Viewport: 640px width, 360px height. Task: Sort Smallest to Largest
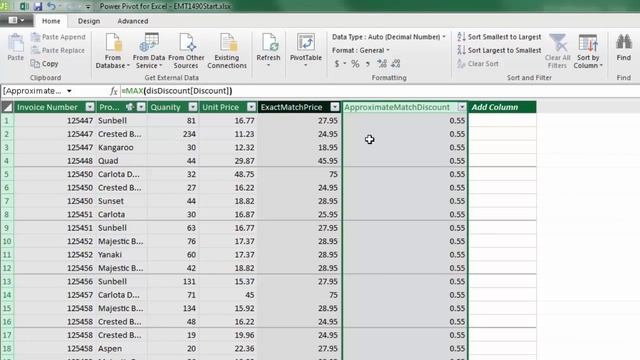coord(499,37)
